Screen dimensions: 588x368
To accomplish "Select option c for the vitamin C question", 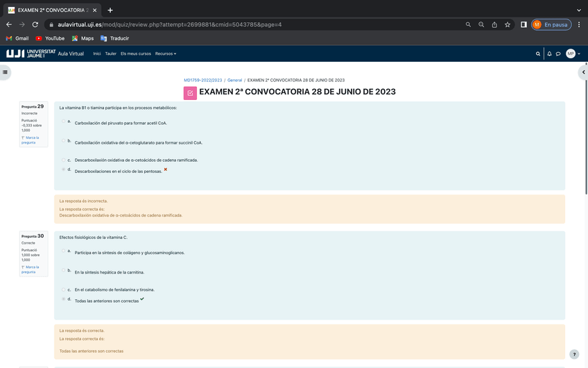I will 63,290.
